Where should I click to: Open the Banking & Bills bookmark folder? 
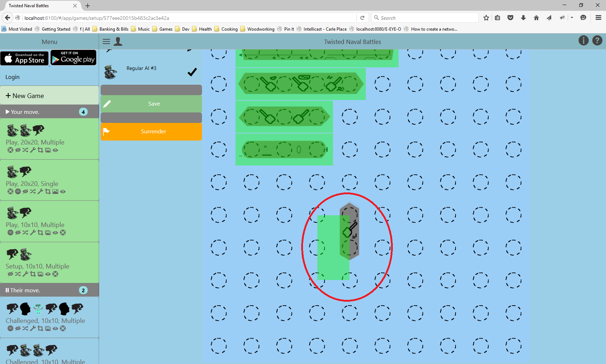(110, 29)
